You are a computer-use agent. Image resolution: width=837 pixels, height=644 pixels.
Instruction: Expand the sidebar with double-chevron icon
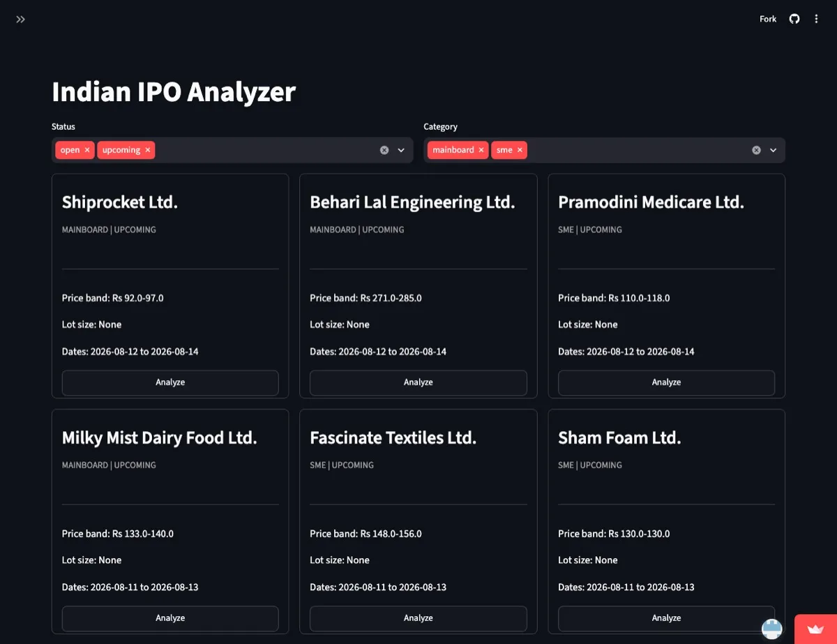(x=21, y=20)
